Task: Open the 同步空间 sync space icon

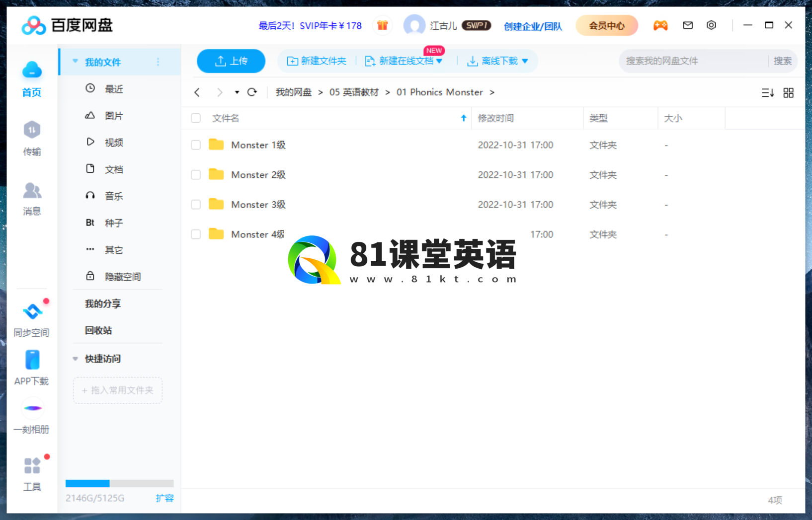Action: 32,311
